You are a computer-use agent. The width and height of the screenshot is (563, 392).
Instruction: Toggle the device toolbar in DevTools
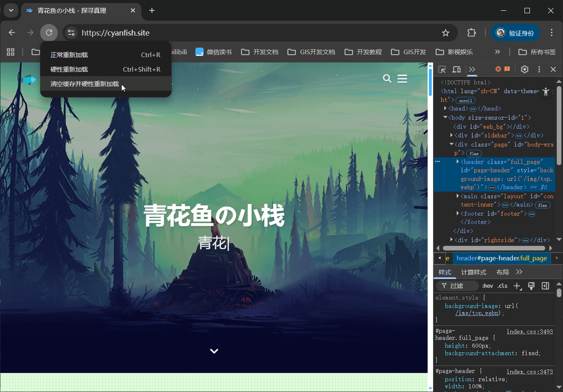[457, 69]
